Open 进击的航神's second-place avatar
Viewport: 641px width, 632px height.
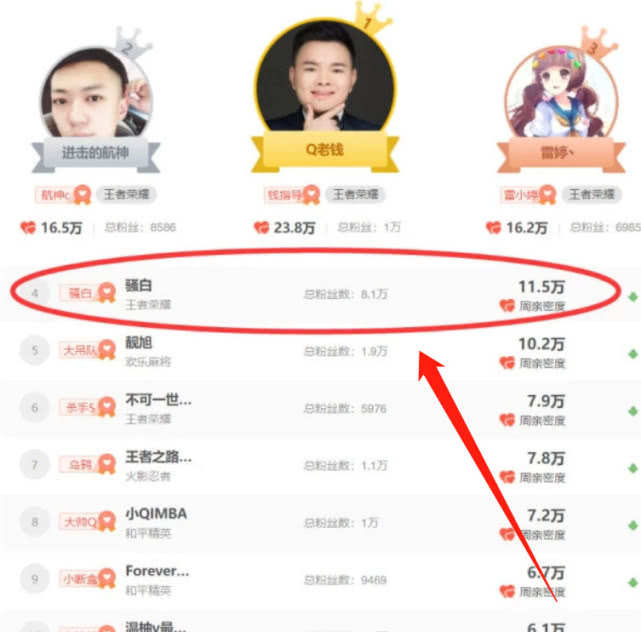pyautogui.click(x=96, y=94)
